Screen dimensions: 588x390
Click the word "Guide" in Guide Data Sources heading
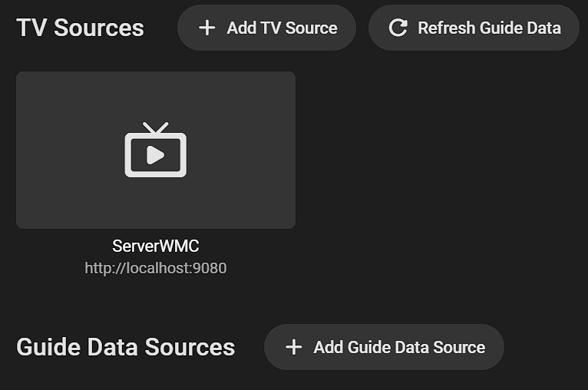pos(48,347)
